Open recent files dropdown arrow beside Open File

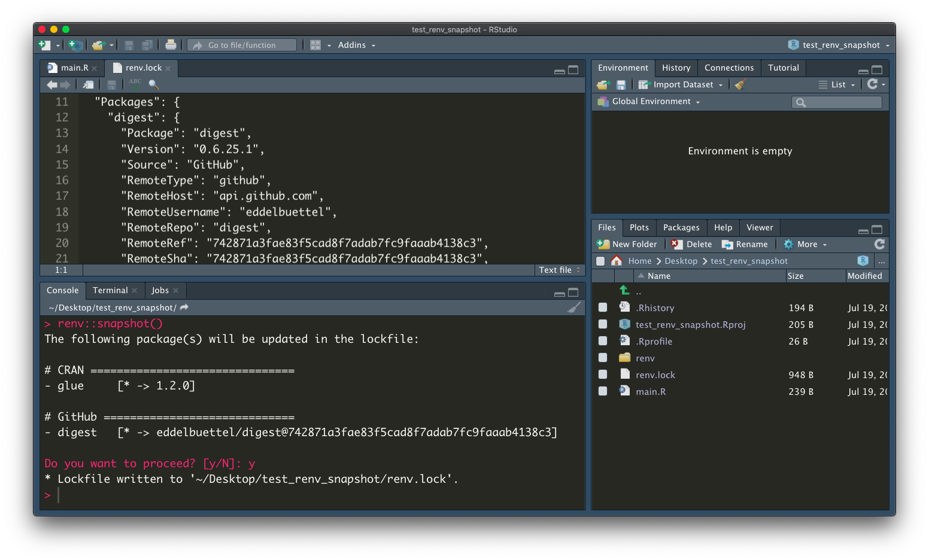111,45
